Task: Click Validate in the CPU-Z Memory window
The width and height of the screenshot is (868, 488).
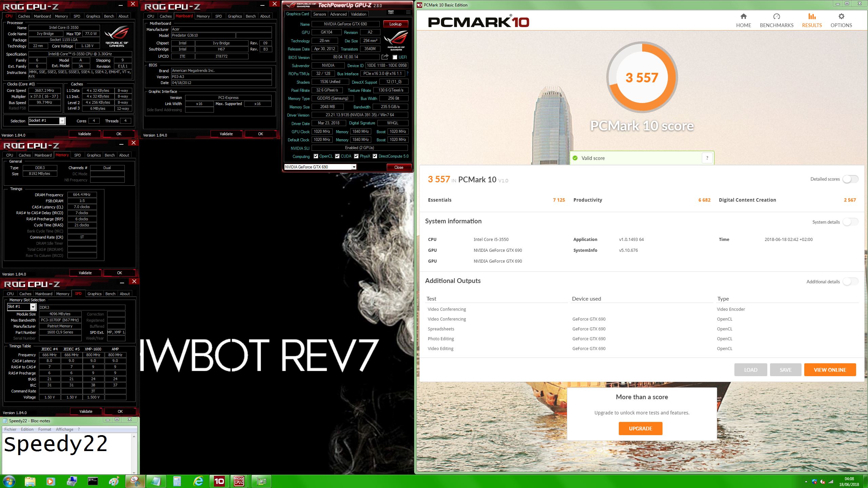Action: [85, 273]
